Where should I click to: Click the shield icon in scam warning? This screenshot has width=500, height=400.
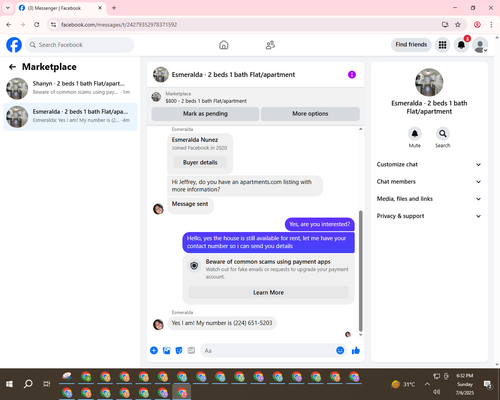[x=194, y=266]
